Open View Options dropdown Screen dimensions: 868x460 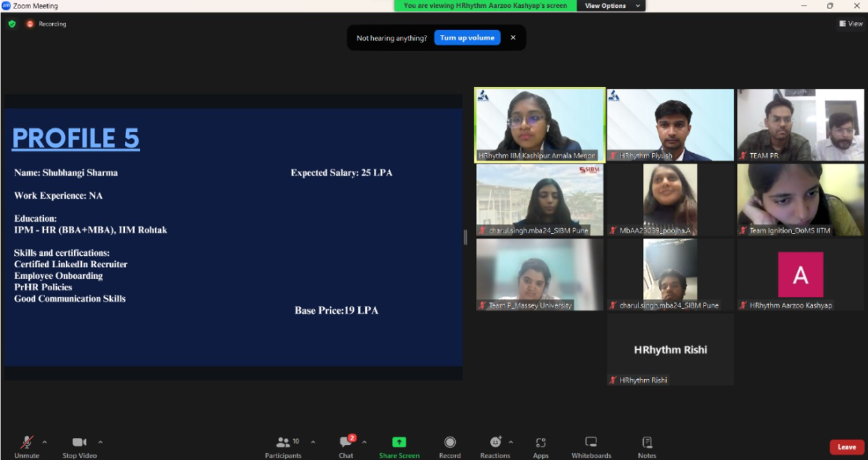tap(611, 6)
